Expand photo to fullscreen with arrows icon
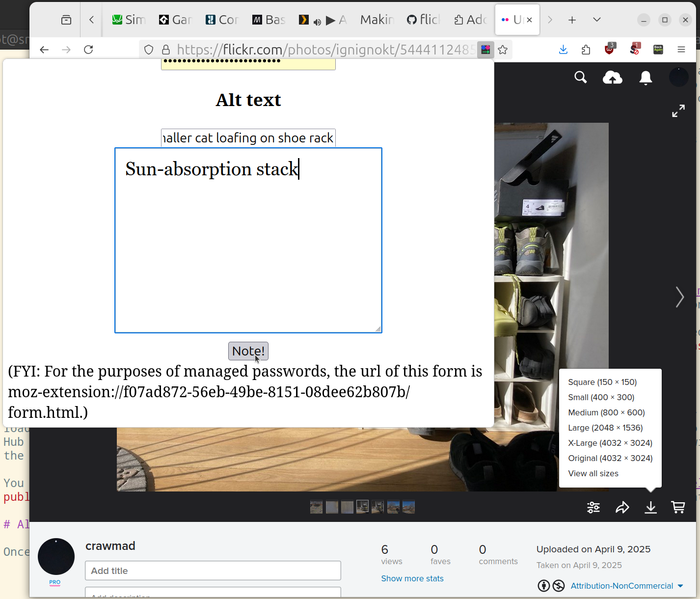The height and width of the screenshot is (599, 700). (678, 110)
